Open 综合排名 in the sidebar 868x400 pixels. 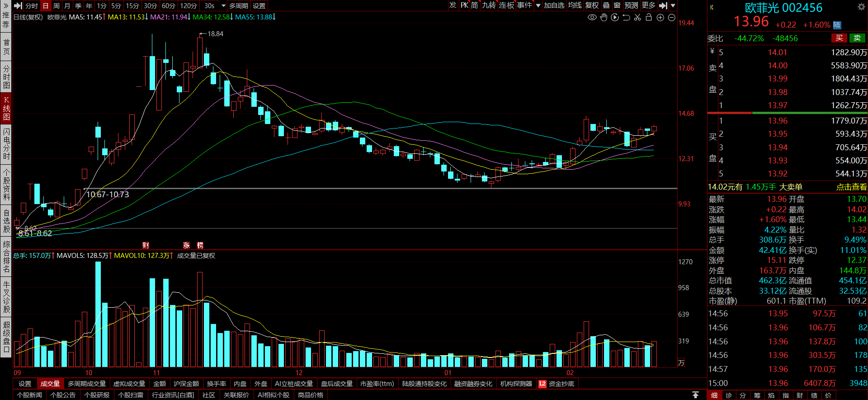tap(6, 257)
